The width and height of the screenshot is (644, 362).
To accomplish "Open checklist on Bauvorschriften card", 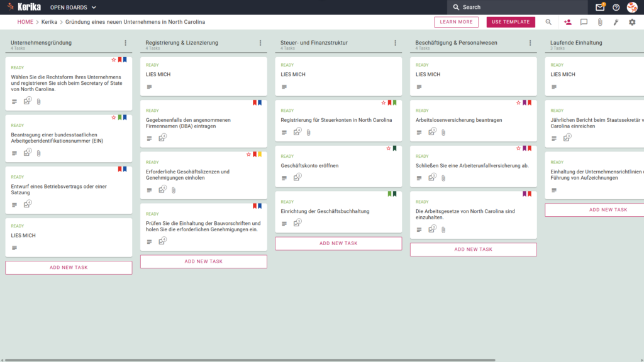I will click(162, 241).
